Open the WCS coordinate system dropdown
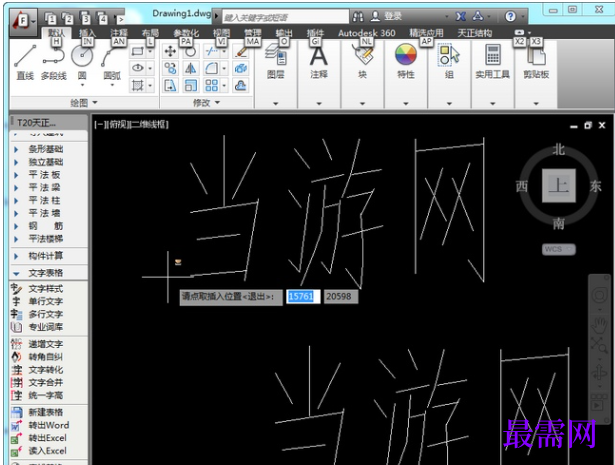Screen dimensions: 615x465 (x=559, y=249)
